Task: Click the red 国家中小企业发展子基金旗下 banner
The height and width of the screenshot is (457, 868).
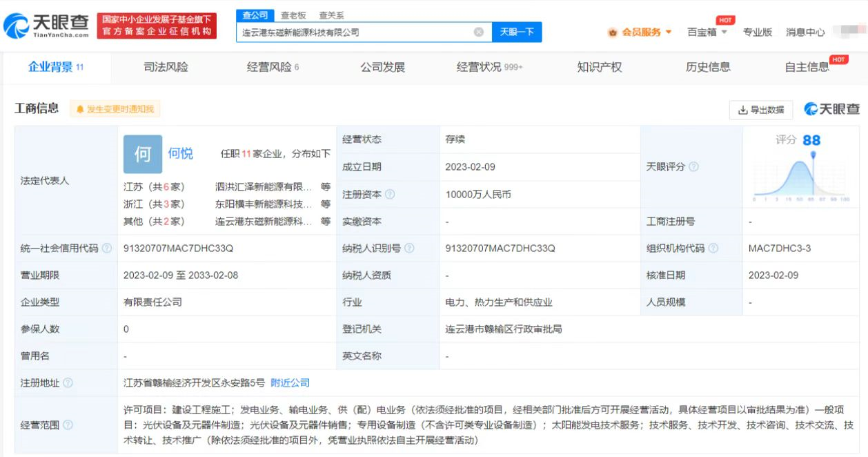Action: pos(157,26)
